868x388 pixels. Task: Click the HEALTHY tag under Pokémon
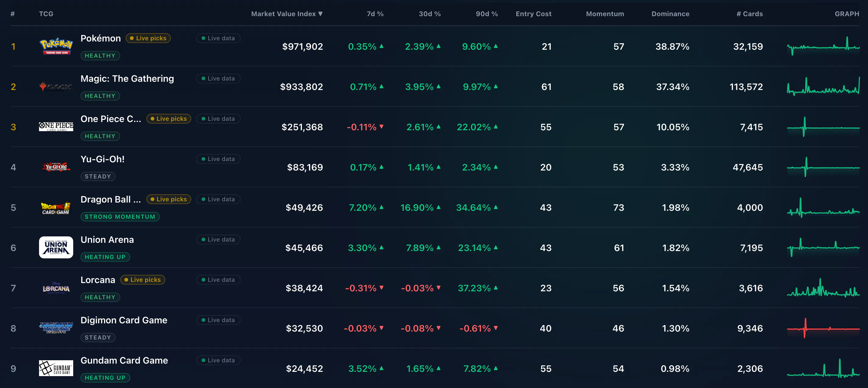[x=100, y=56]
